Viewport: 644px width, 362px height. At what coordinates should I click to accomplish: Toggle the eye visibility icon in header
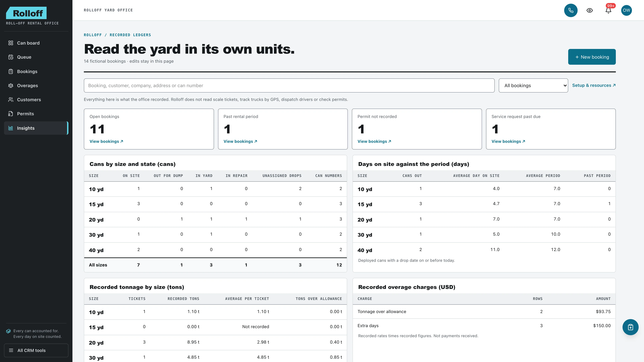tap(589, 10)
